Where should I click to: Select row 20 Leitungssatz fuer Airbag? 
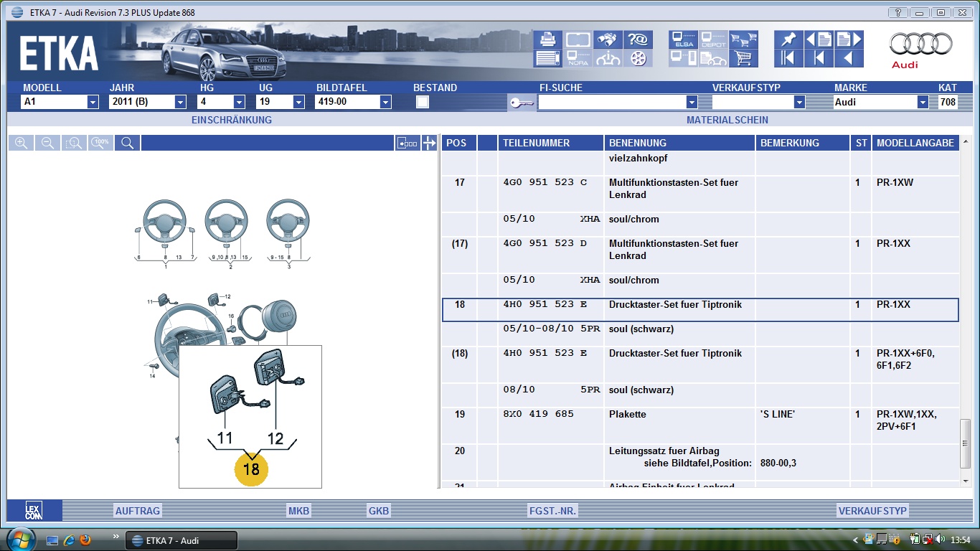coord(700,463)
